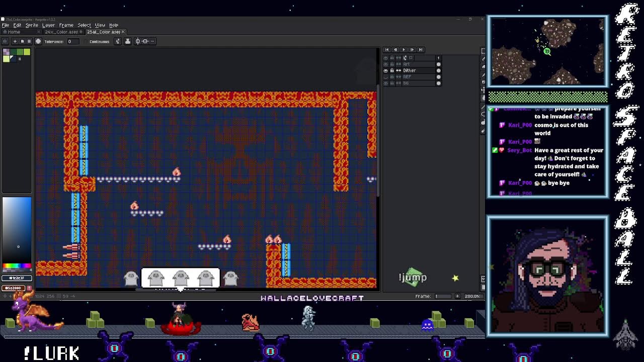Show the REF layer
This screenshot has height=362, width=644.
[x=386, y=77]
